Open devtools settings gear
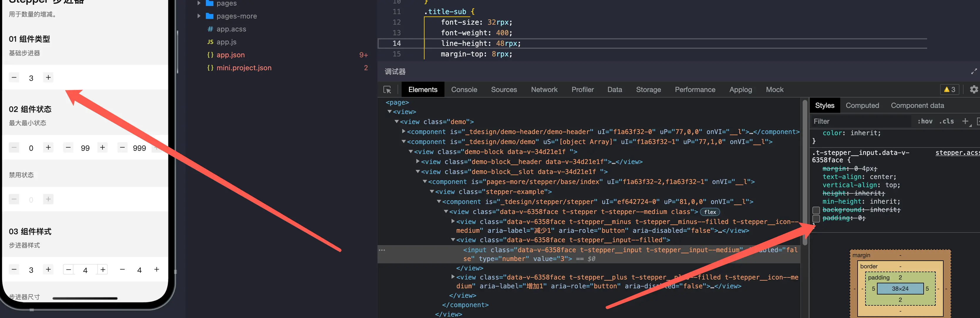Screen dimensions: 980x318 (974, 90)
